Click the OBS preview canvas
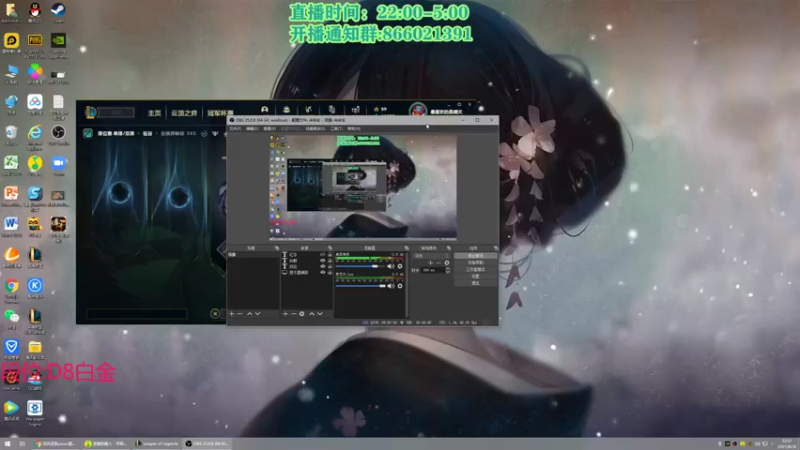Screen dimensions: 800x450 (363, 187)
